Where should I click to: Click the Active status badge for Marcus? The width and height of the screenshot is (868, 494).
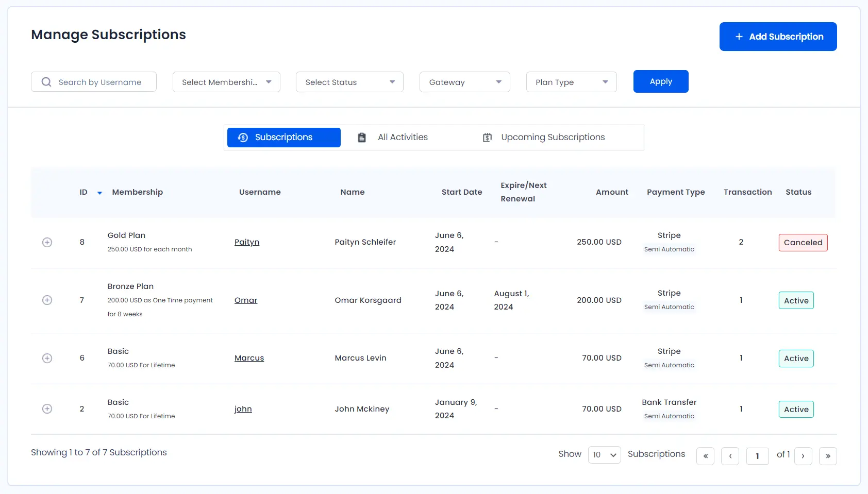[x=796, y=359]
